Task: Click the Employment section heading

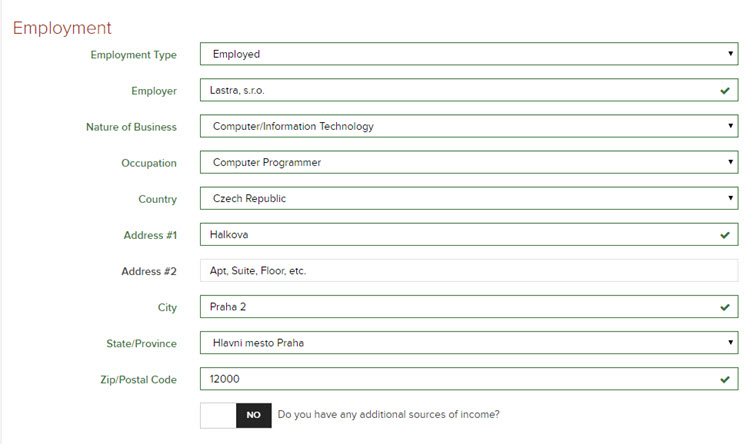Action: (x=62, y=27)
